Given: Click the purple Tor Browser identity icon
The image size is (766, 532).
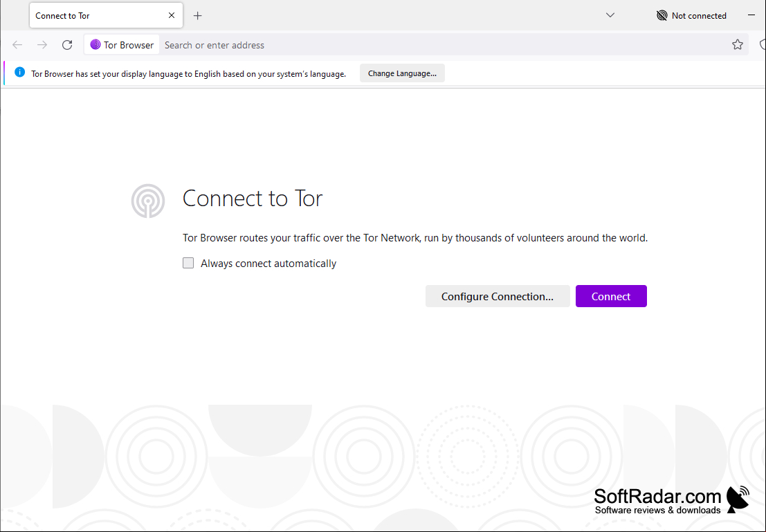Looking at the screenshot, I should click(x=95, y=44).
